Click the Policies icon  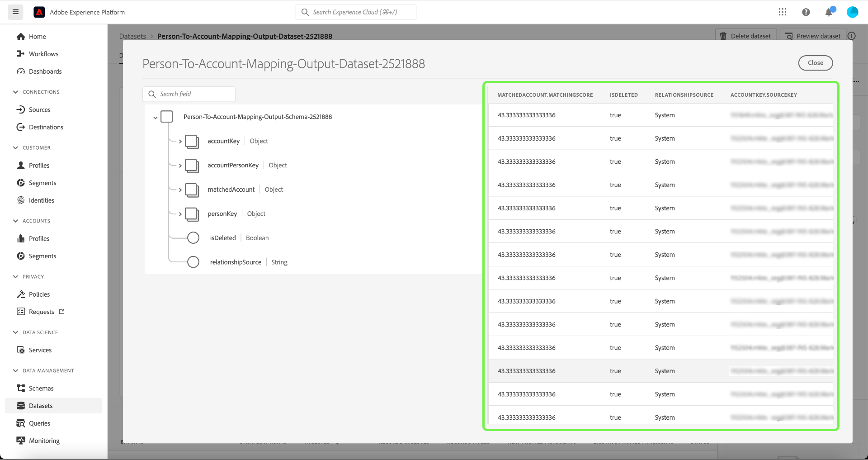point(21,294)
